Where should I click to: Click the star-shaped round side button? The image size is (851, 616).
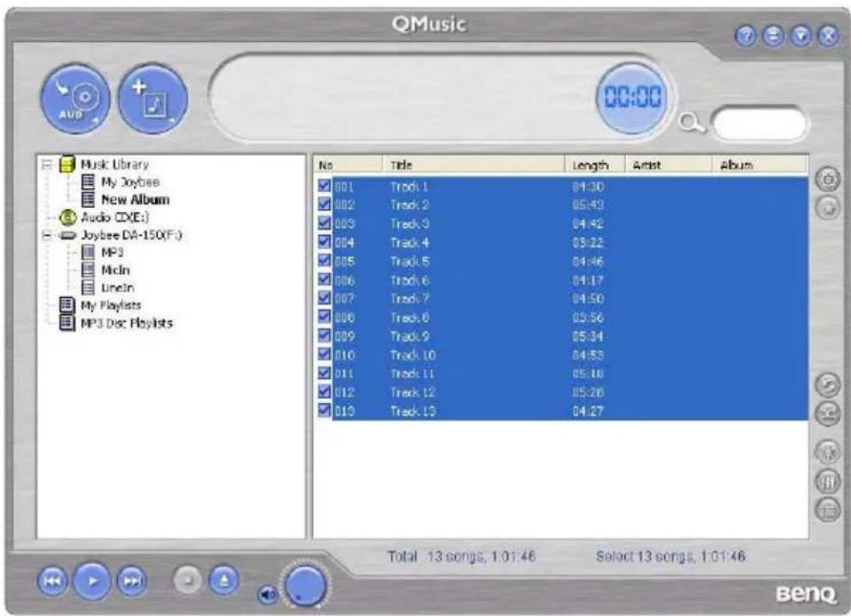tap(828, 452)
